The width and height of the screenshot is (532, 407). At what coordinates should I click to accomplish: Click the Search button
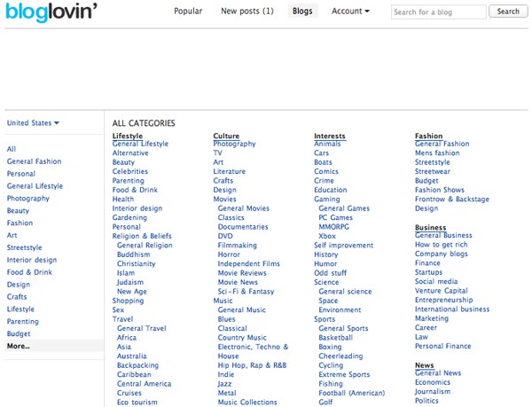[x=508, y=12]
